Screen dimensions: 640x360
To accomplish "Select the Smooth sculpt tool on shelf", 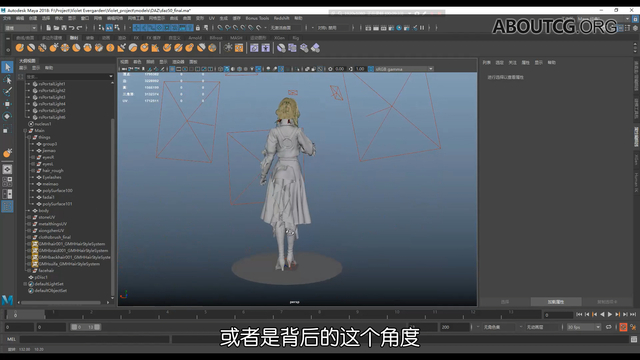I will pyautogui.click(x=31, y=48).
